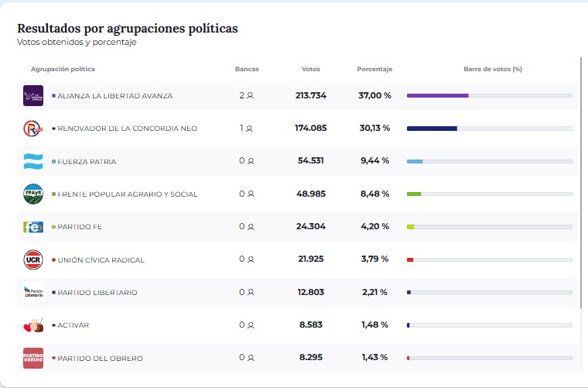The width and height of the screenshot is (588, 388).
Task: Click the Alianza La Libertad Avanza logo
Action: (33, 95)
